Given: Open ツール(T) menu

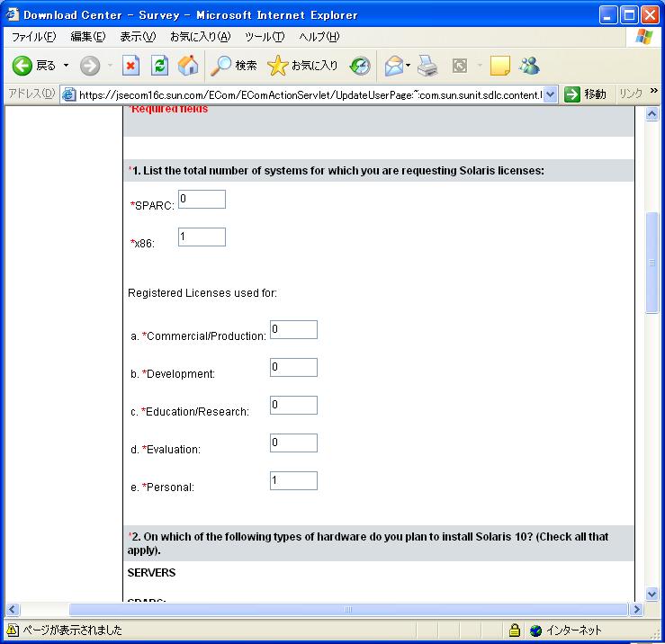Looking at the screenshot, I should (265, 37).
